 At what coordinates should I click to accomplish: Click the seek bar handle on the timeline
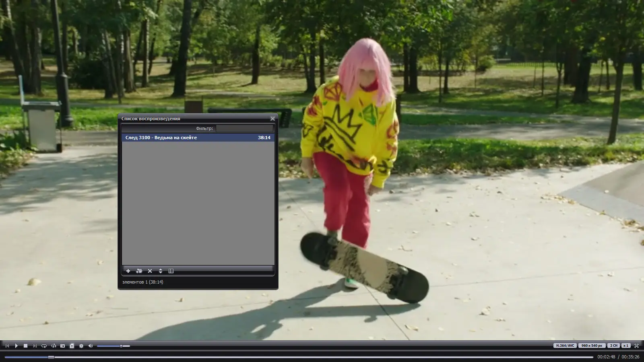click(51, 357)
